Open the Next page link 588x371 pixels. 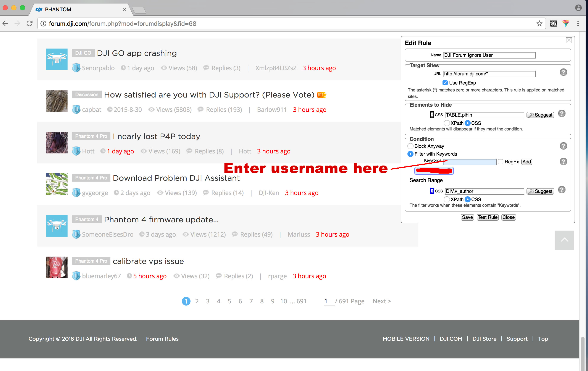point(381,301)
